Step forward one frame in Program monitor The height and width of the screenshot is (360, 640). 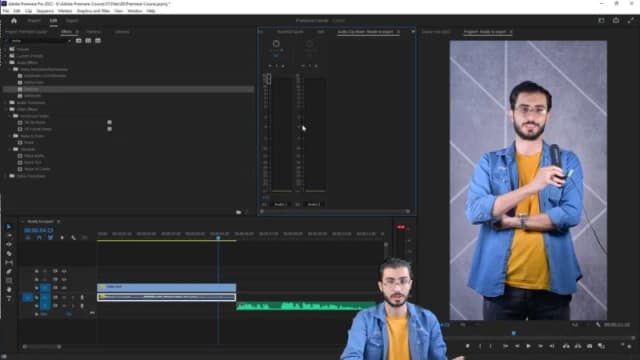pos(540,346)
